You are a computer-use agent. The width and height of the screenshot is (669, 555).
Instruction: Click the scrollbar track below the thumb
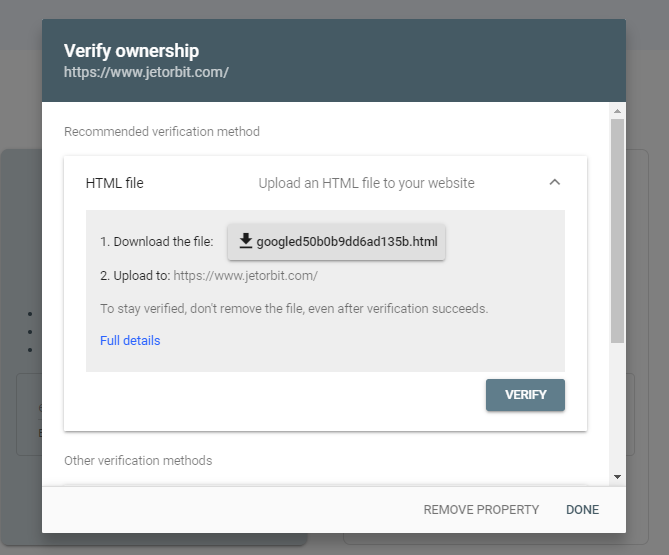click(617, 407)
